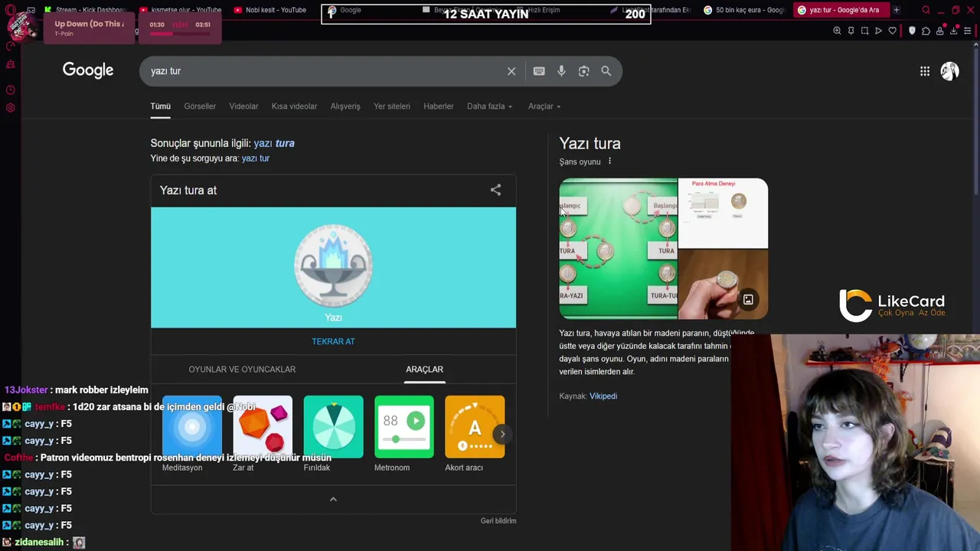Open the ad blocker shield icon
980x551 pixels.
pyautogui.click(x=912, y=31)
